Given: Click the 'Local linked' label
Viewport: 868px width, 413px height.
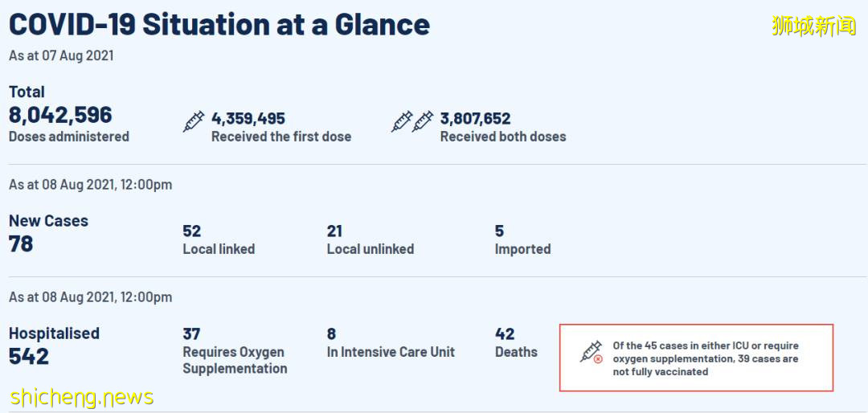Looking at the screenshot, I should [x=219, y=249].
